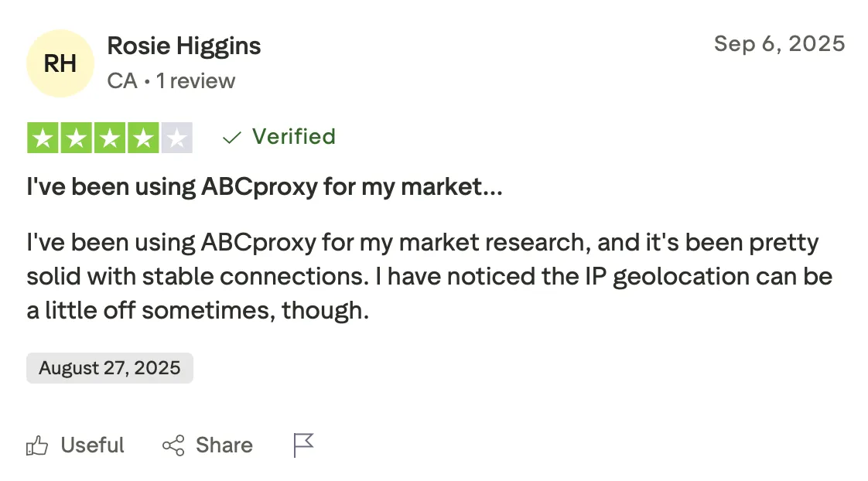Open Rosie Higgins' reviewer profile
This screenshot has height=481, width=868.
pyautogui.click(x=183, y=46)
